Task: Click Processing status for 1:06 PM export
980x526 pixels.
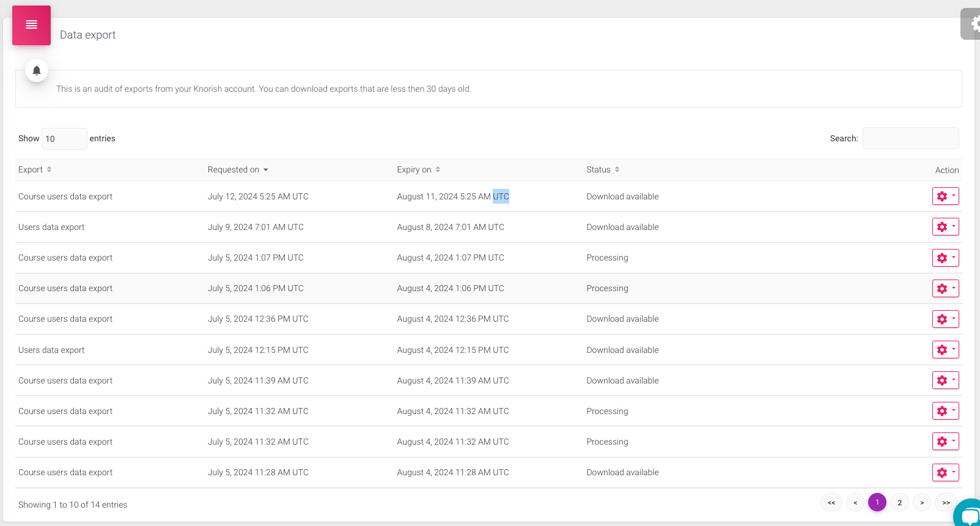Action: [x=607, y=288]
